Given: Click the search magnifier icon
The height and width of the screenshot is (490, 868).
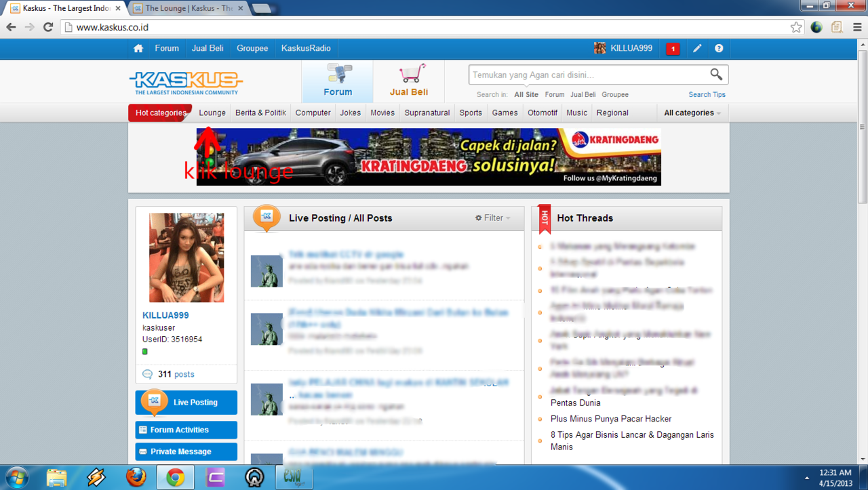Looking at the screenshot, I should 716,75.
